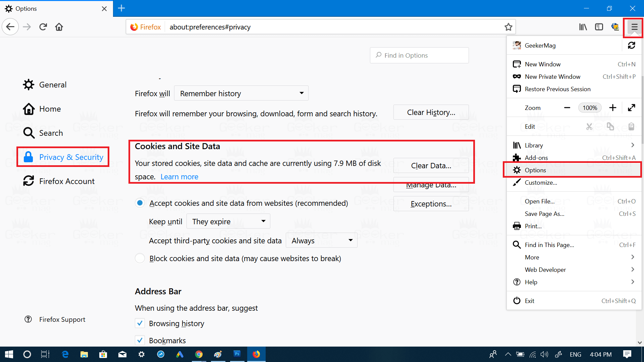Open Photoshop from the taskbar
This screenshot has height=362, width=644.
(237, 354)
